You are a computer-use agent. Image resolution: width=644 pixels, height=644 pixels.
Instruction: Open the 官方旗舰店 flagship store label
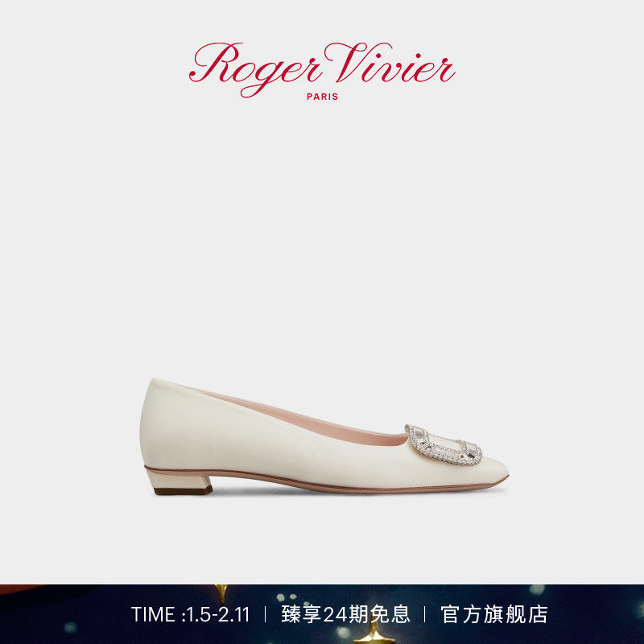click(x=494, y=615)
